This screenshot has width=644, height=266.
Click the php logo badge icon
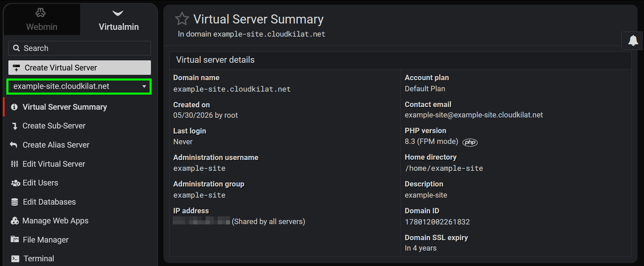point(470,142)
